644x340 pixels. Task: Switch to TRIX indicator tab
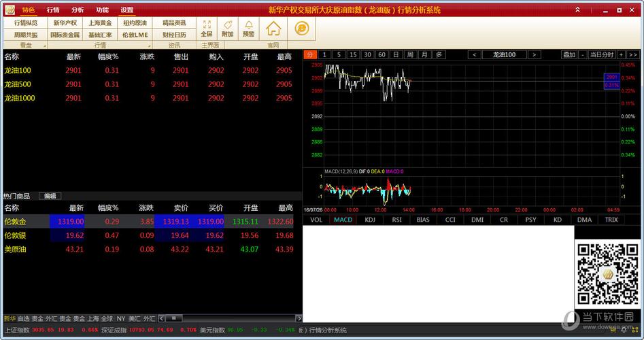coord(611,220)
